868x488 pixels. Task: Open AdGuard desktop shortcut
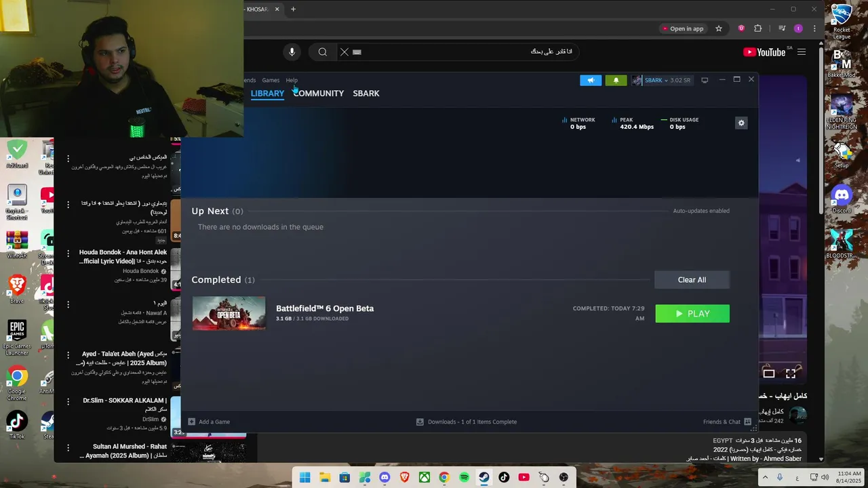pyautogui.click(x=17, y=154)
